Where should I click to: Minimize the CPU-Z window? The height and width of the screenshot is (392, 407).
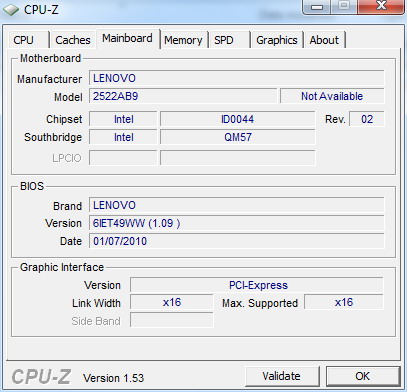[316, 6]
